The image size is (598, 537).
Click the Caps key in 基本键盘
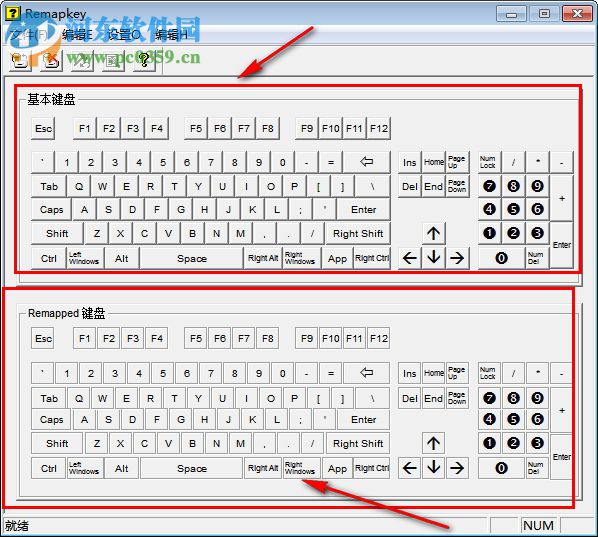51,209
